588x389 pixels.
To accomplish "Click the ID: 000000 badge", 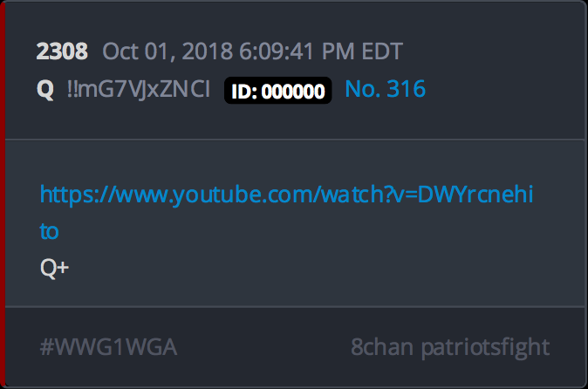I will tap(278, 91).
